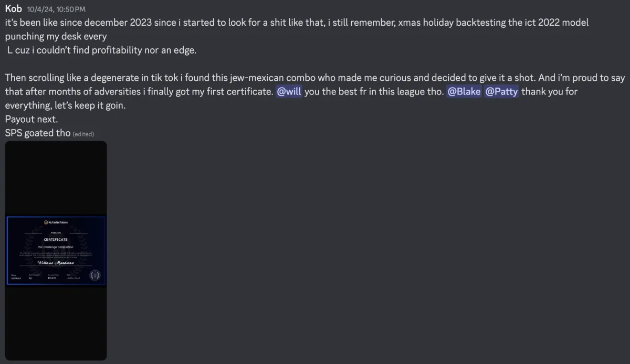Open the @will mention
This screenshot has height=364, width=630.
point(289,92)
